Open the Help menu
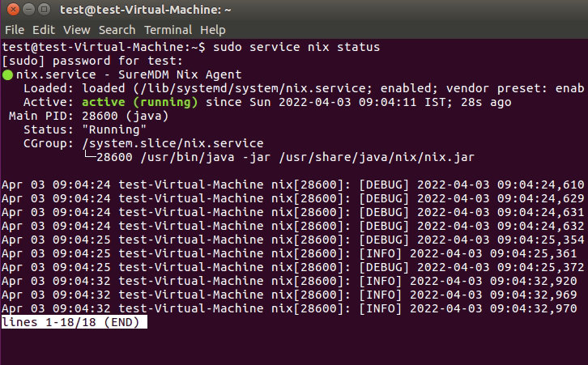 [x=214, y=29]
